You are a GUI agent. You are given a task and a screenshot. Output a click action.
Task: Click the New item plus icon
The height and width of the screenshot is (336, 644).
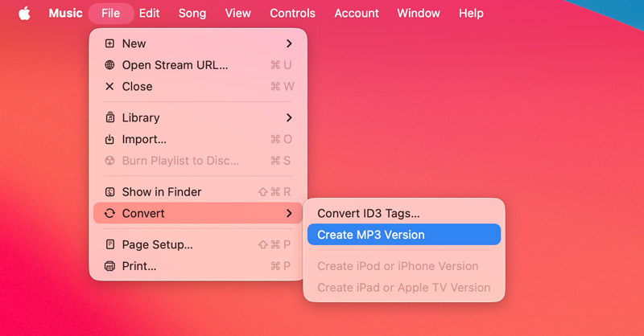point(109,43)
